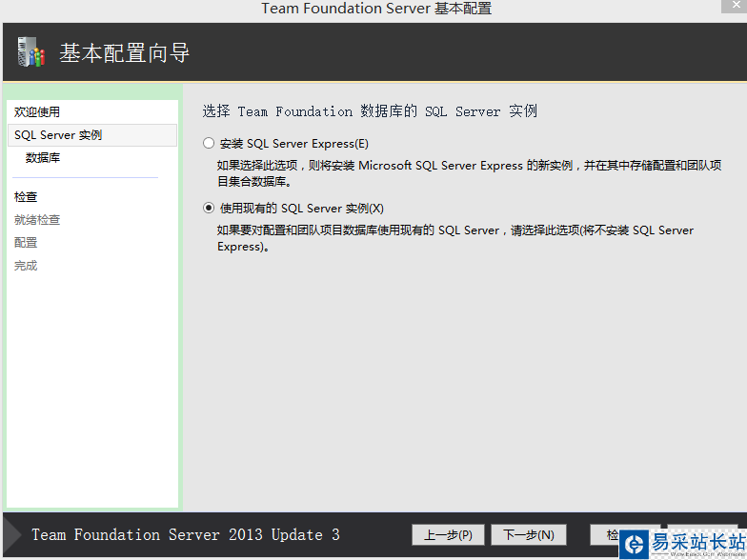Screen dimensions: 747x560
Task: Open the 数据库 sub-step
Action: coord(43,158)
